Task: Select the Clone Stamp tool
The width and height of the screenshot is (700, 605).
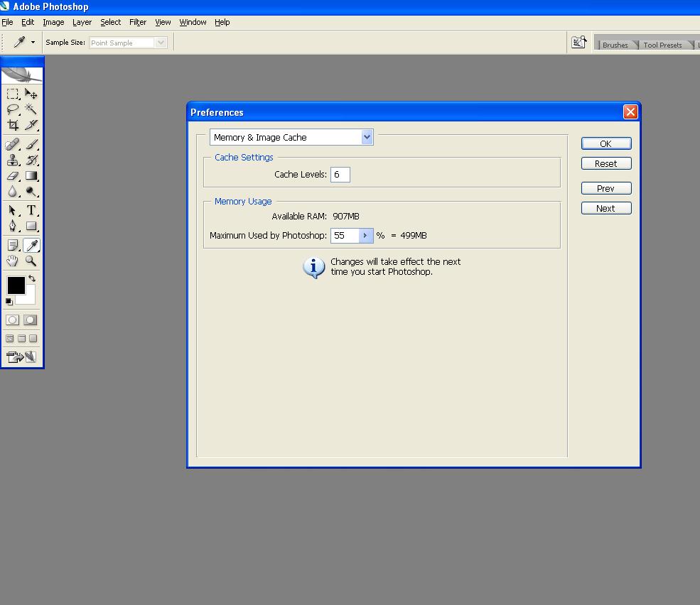Action: point(13,160)
